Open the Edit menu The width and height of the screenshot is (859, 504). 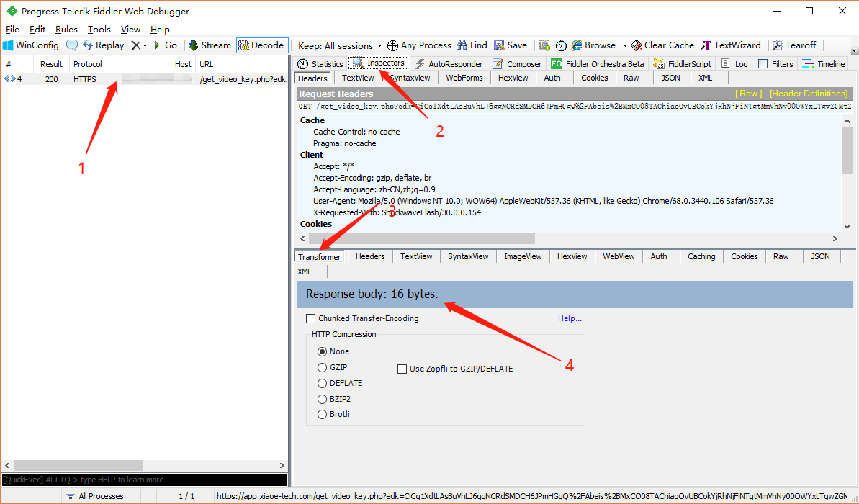tap(37, 29)
